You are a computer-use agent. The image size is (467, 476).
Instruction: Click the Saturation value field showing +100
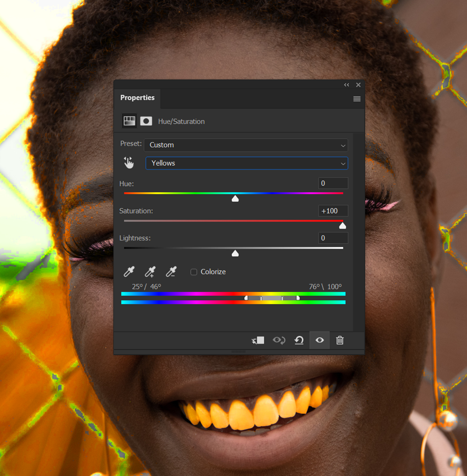333,211
